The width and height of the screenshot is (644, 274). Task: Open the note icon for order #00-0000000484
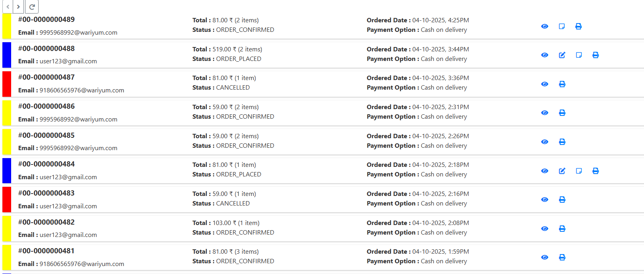579,171
